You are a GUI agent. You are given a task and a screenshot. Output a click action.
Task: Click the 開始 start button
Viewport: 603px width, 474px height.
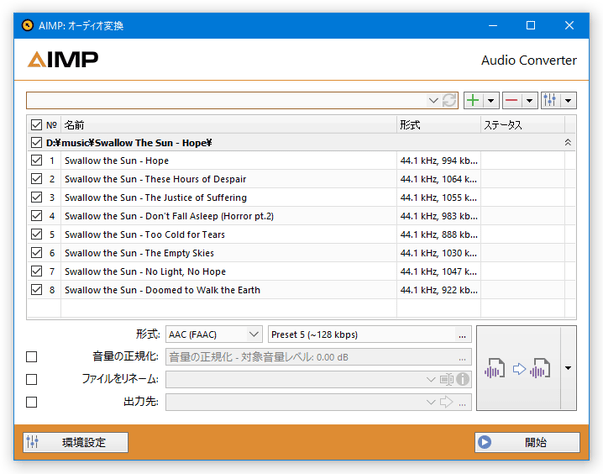click(527, 442)
